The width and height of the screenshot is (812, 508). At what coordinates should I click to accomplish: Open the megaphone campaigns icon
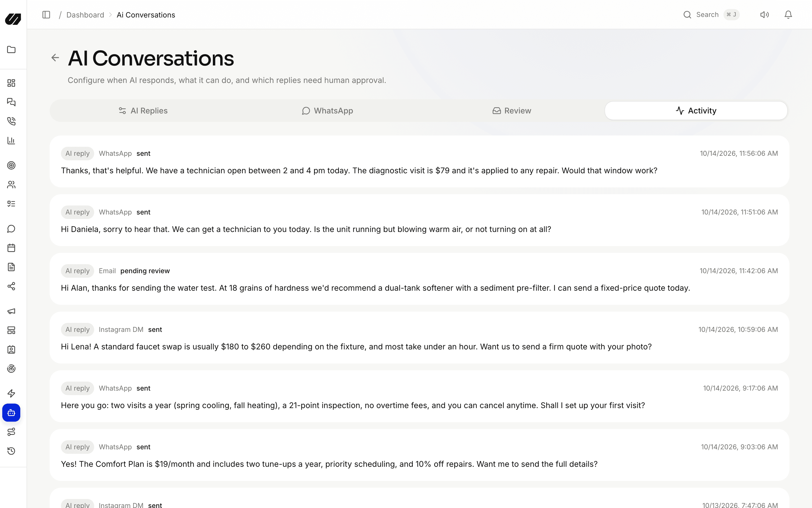point(11,311)
